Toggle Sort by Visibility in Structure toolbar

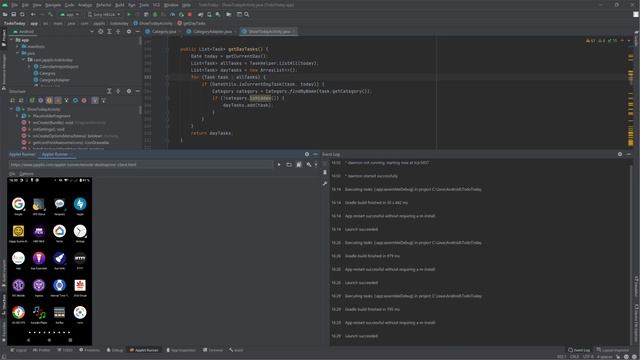[13, 100]
